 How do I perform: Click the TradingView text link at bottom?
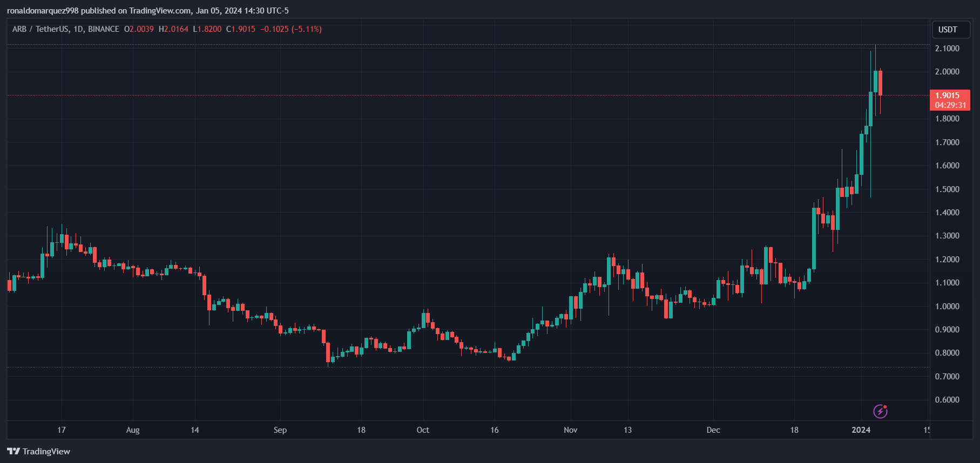click(46, 451)
